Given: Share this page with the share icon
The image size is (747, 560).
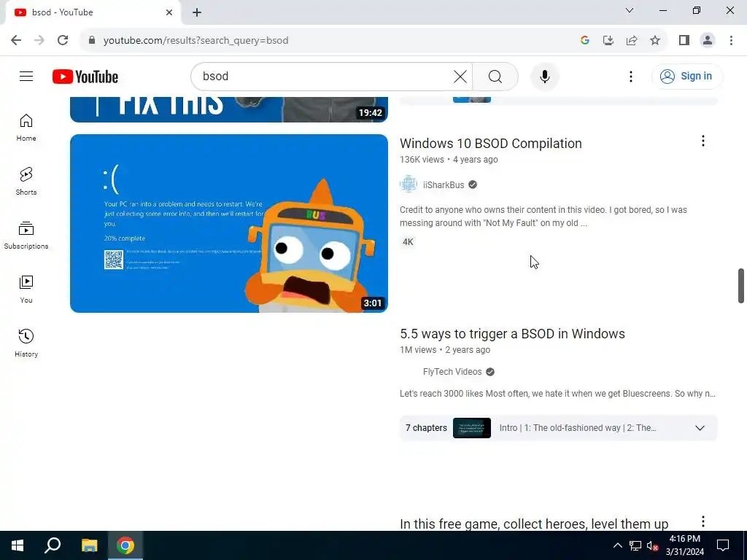Looking at the screenshot, I should tap(632, 41).
